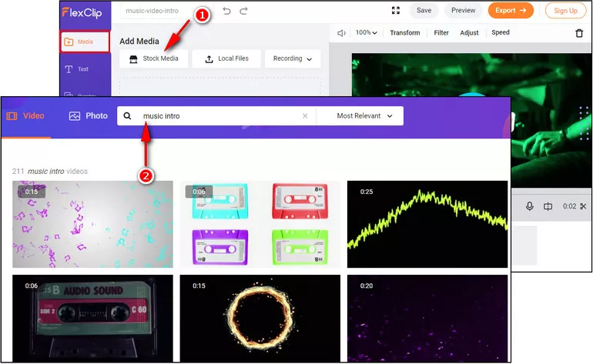The image size is (593, 364).
Task: Click the FlexClip logo
Action: [82, 12]
